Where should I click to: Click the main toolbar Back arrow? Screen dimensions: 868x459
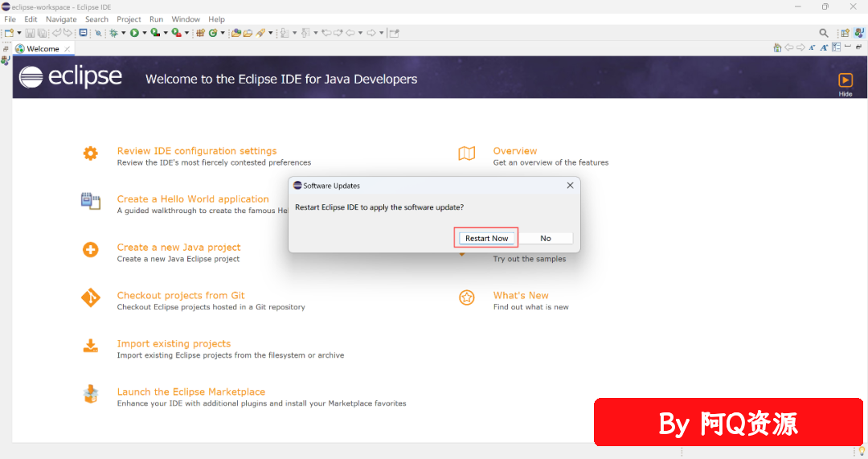350,33
